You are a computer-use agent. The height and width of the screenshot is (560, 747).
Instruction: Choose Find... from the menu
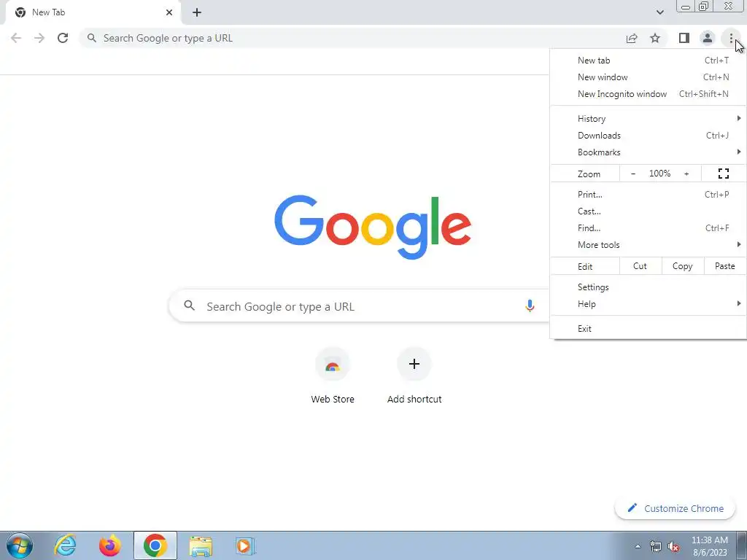click(648, 227)
